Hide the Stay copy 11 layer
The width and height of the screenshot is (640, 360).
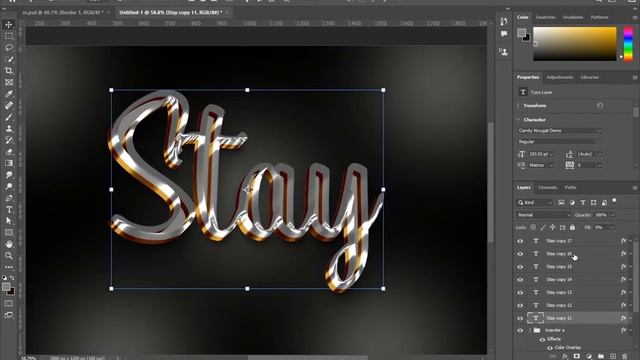point(520,318)
